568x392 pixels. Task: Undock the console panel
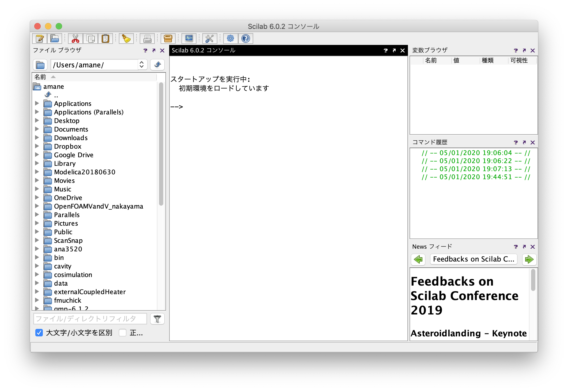click(x=394, y=50)
